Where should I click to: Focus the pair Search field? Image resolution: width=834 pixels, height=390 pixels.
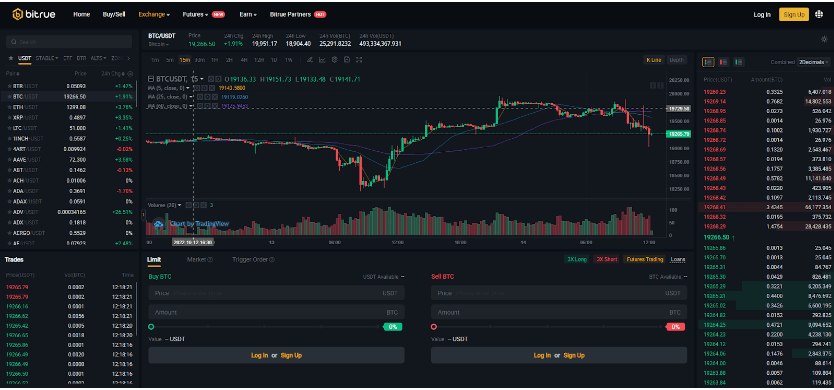(x=69, y=42)
